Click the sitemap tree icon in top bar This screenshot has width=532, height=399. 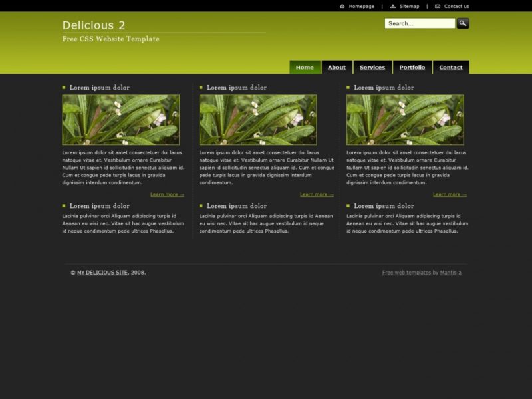point(393,6)
